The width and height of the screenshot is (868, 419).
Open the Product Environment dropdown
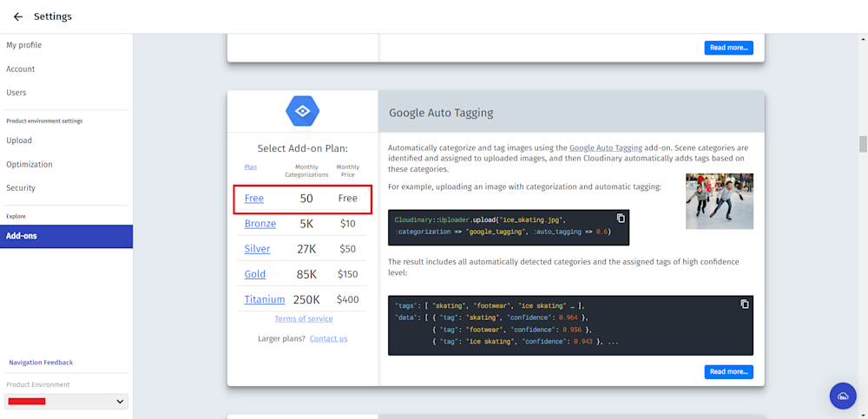tap(66, 402)
